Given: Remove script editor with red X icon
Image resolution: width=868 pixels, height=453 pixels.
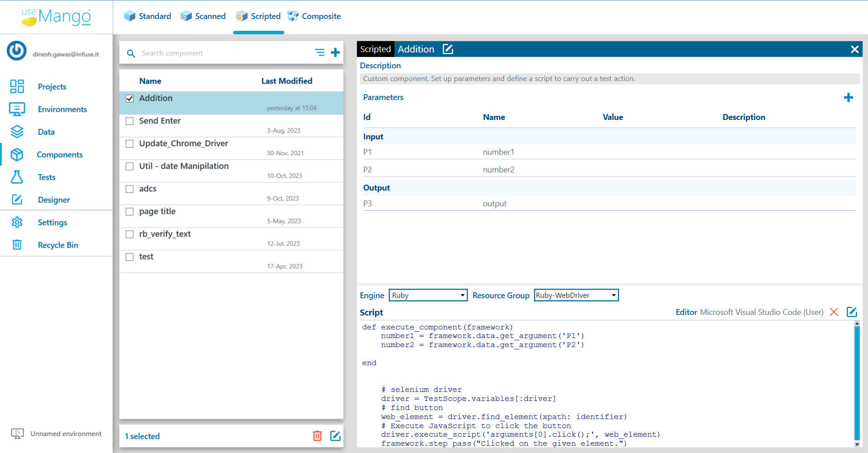Looking at the screenshot, I should click(834, 312).
